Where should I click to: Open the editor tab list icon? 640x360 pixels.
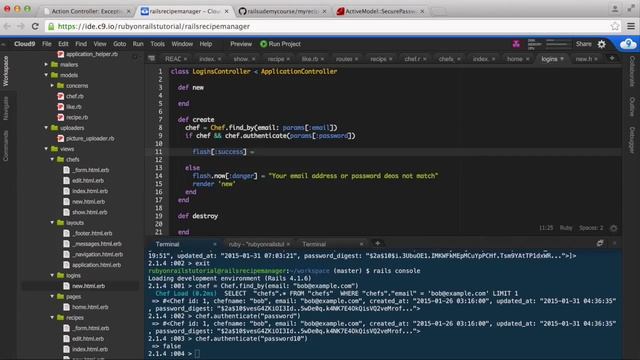[151, 59]
